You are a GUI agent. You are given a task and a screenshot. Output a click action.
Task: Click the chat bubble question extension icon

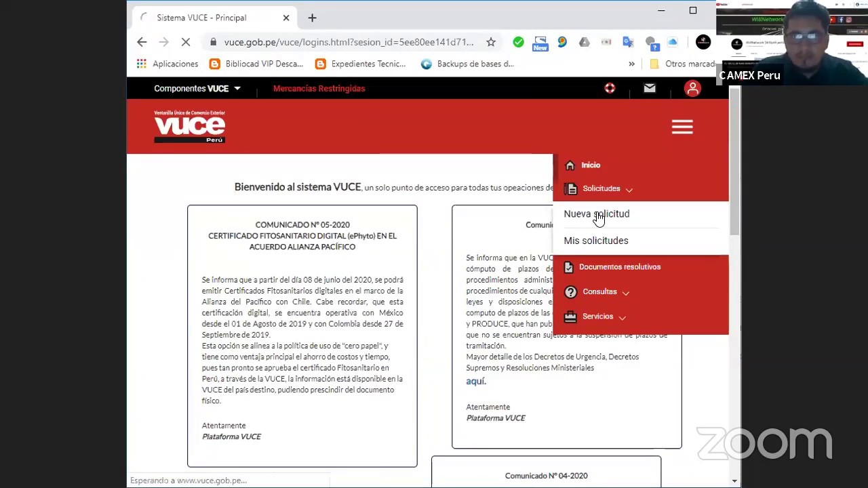tap(651, 43)
